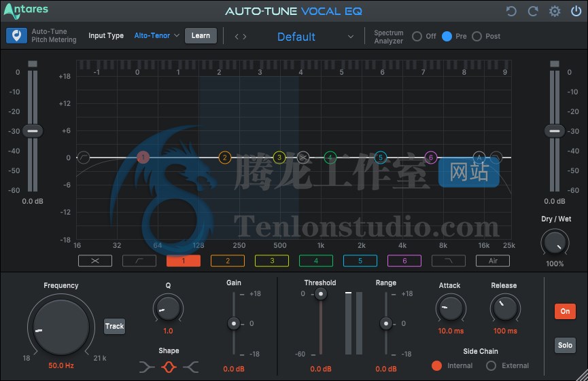The image size is (588, 381).
Task: Select the low-pass filter node on graph
Action: point(496,157)
